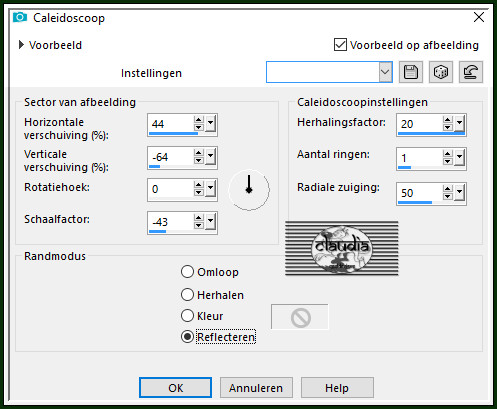
Task: Decrease Rotatiehoek with down arrow
Action: tap(199, 192)
